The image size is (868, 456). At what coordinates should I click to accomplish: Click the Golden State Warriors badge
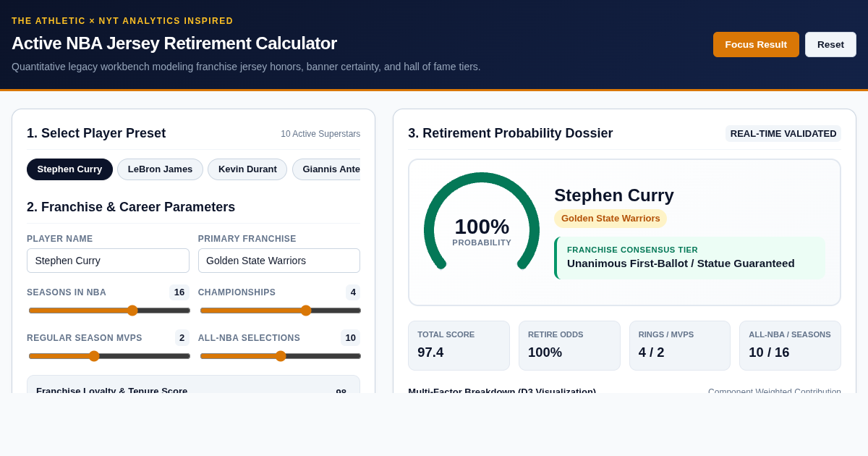(610, 219)
